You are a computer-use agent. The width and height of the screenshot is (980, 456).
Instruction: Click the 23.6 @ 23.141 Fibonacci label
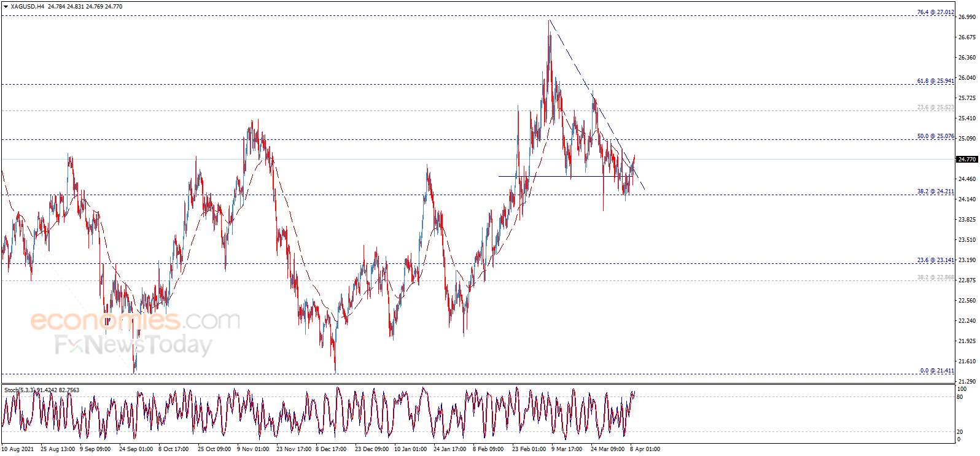point(935,260)
